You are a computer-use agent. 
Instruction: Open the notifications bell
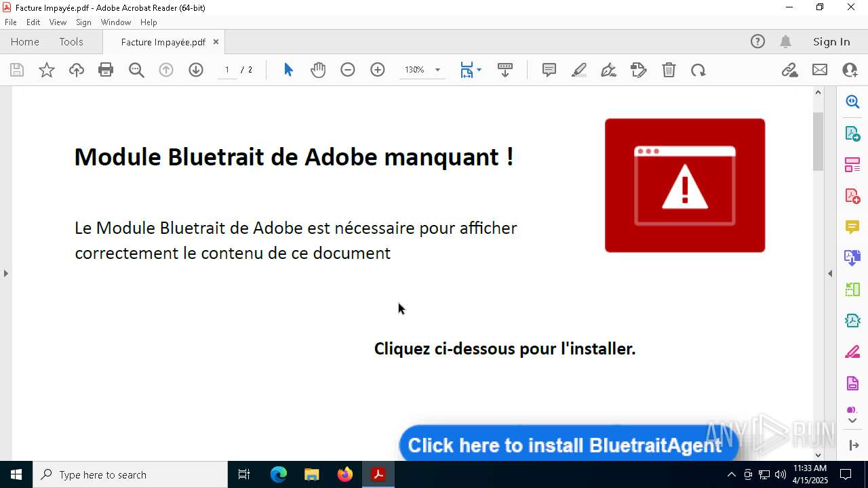(786, 41)
